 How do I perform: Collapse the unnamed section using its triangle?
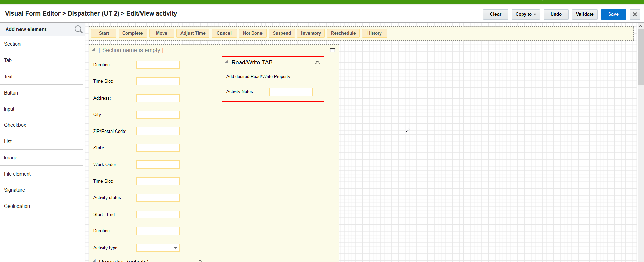click(94, 50)
